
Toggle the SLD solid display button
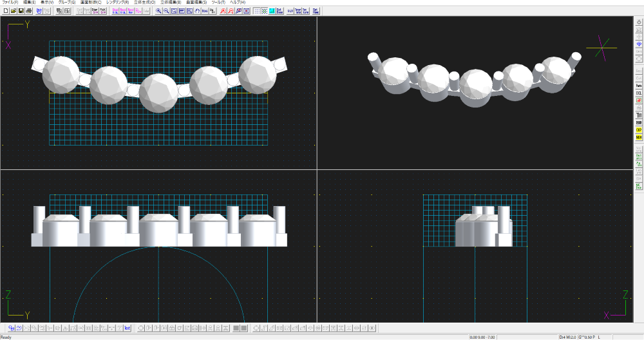(x=290, y=11)
